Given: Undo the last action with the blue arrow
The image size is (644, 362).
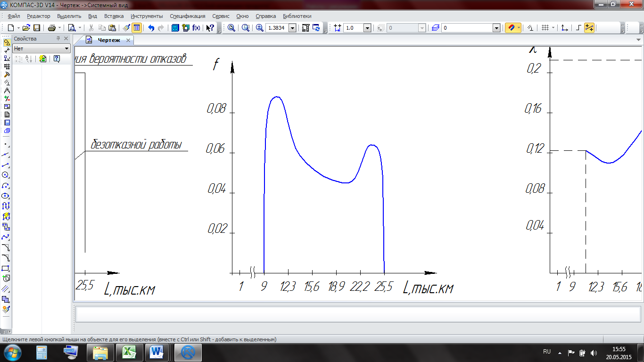Looking at the screenshot, I should [x=151, y=28].
